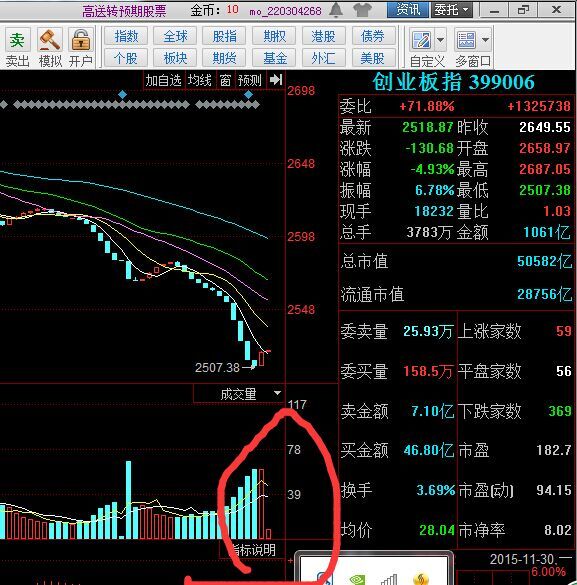
Task: Click the 加自选 add to watchlist button
Action: click(x=163, y=80)
